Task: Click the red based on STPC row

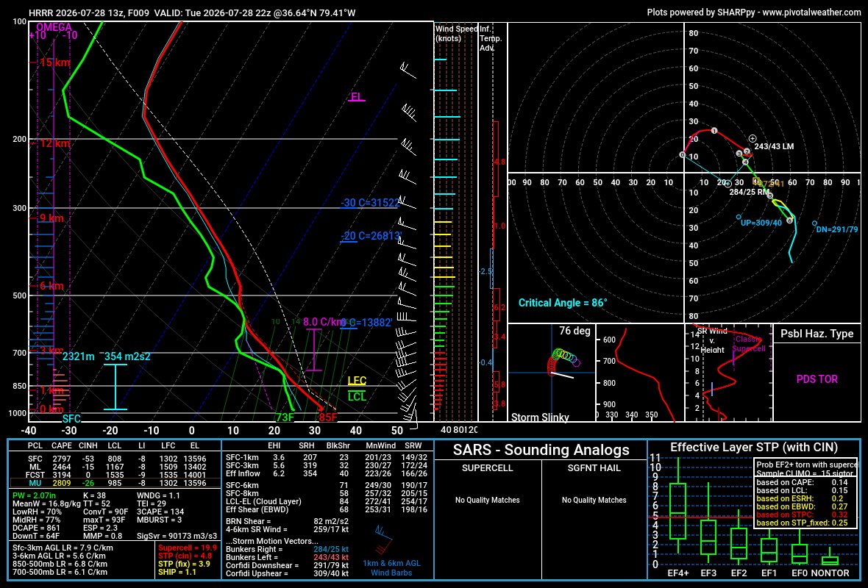Action: click(x=802, y=514)
